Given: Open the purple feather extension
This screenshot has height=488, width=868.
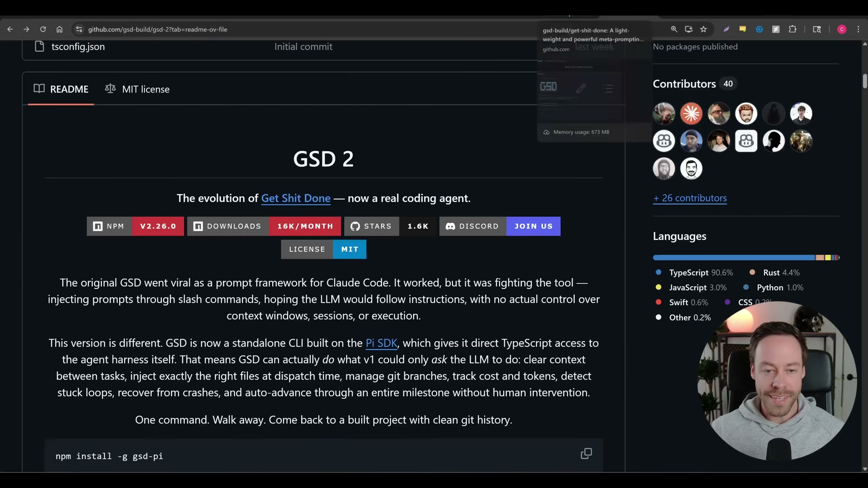Looking at the screenshot, I should coord(726,29).
